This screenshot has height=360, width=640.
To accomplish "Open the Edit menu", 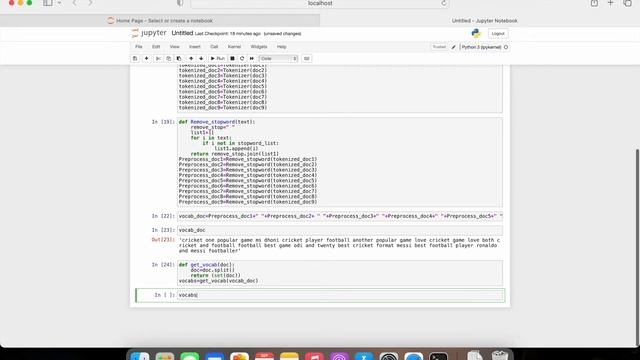I will tap(156, 47).
